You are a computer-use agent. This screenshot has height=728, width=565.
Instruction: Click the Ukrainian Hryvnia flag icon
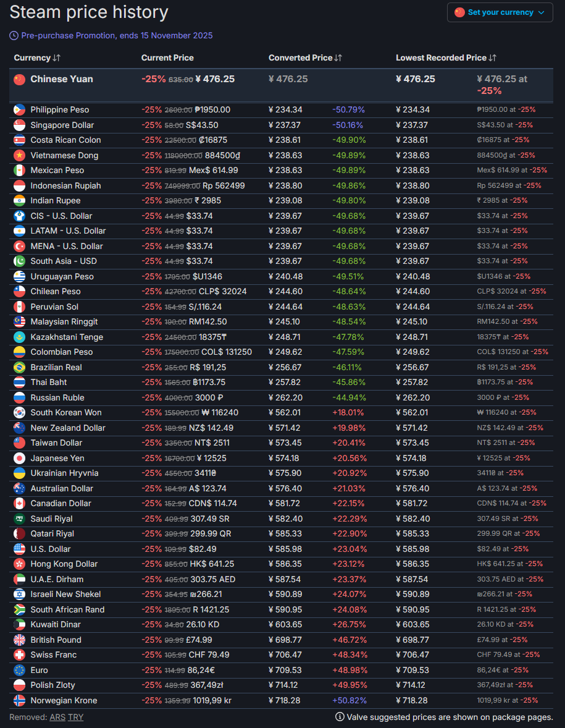tap(20, 473)
